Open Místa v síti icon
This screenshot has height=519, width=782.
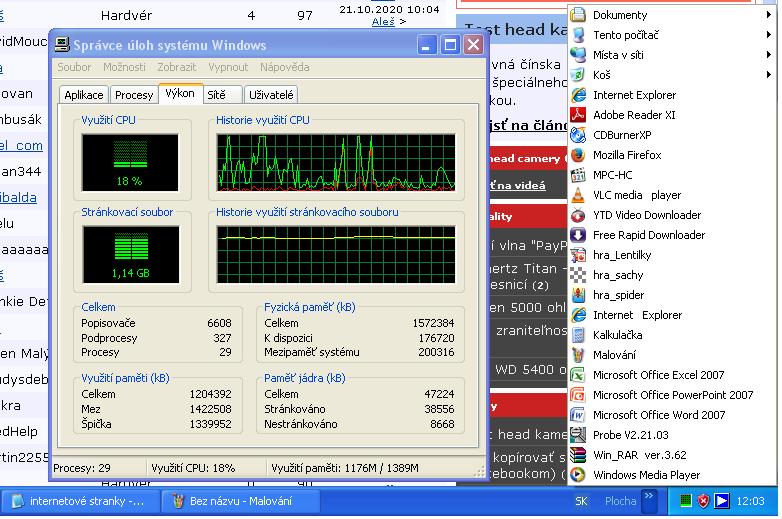pos(578,55)
